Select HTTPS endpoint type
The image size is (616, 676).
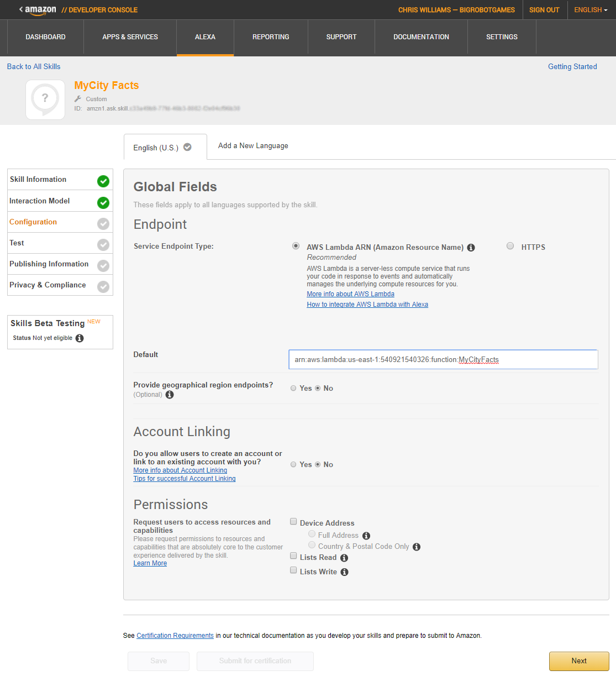click(510, 246)
